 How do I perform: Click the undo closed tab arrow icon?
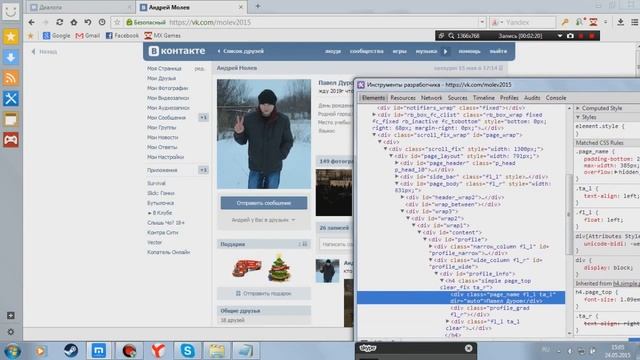pyautogui.click(x=88, y=22)
